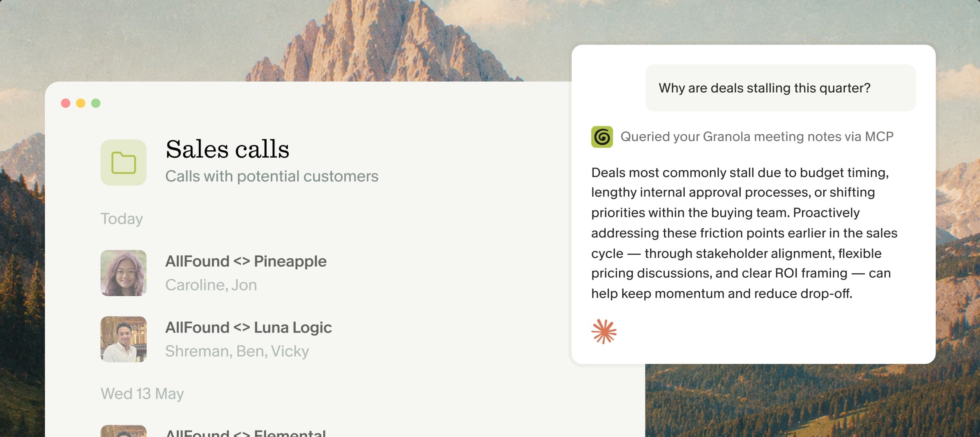Click the orange Claude starburst icon

click(604, 332)
